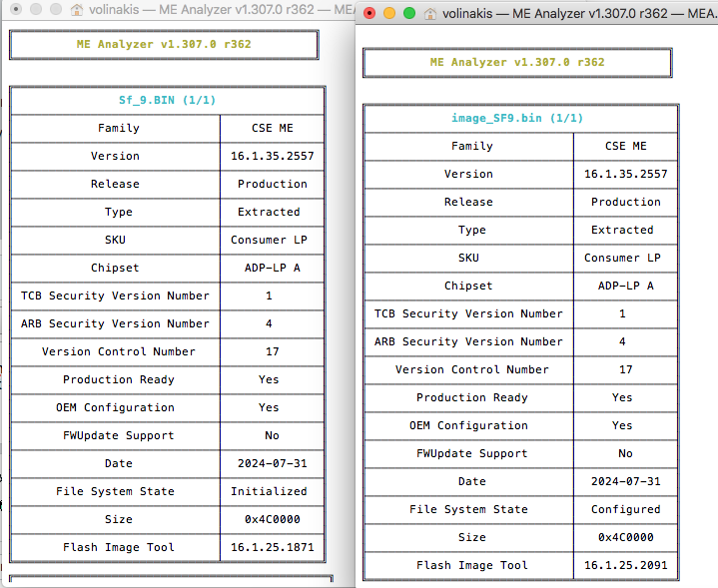Click Family label in left window
The width and height of the screenshot is (718, 588).
pos(119,128)
